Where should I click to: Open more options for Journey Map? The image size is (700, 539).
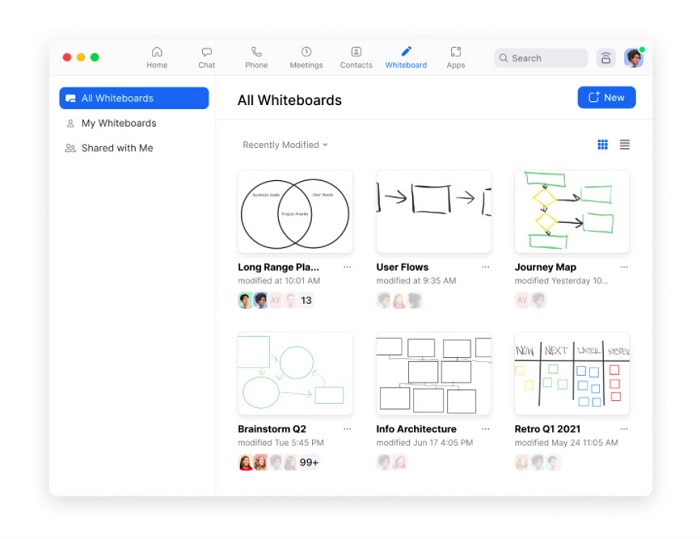tap(624, 268)
